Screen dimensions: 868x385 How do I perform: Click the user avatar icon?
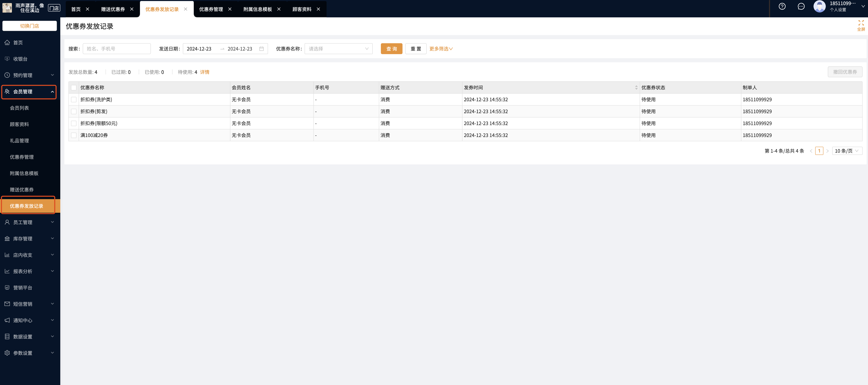tap(819, 6)
